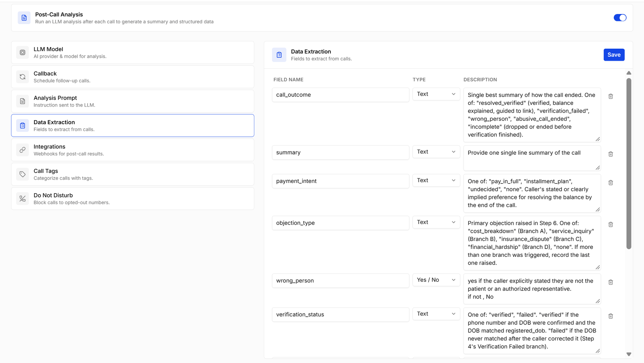Viewport: 644px width, 363px height.
Task: Open type dropdown for summary field
Action: [436, 152]
